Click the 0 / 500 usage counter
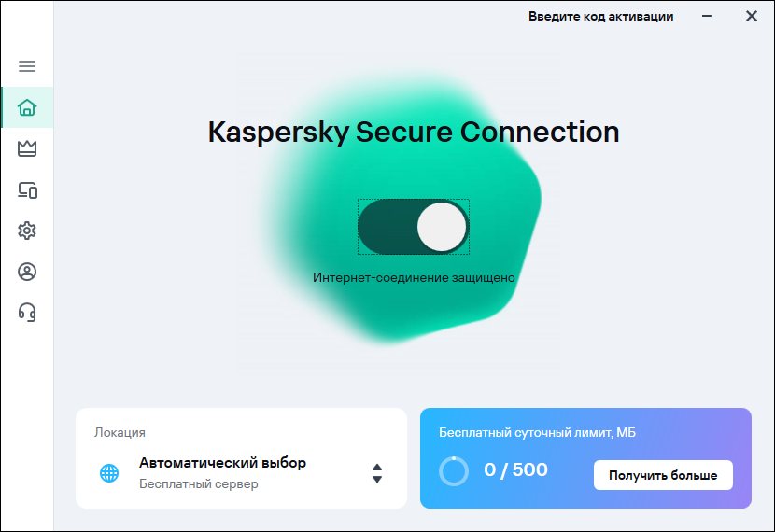Screen dimensions: 775x532 [x=515, y=470]
